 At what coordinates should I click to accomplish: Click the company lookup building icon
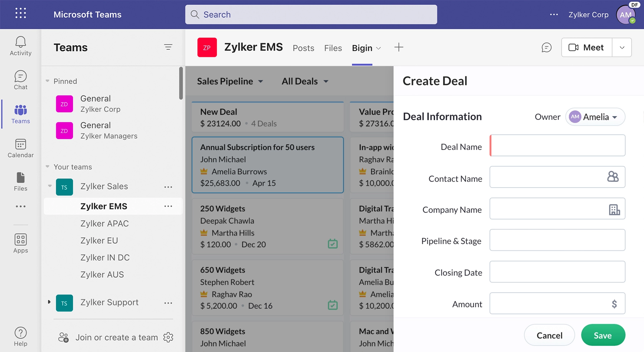tap(614, 209)
